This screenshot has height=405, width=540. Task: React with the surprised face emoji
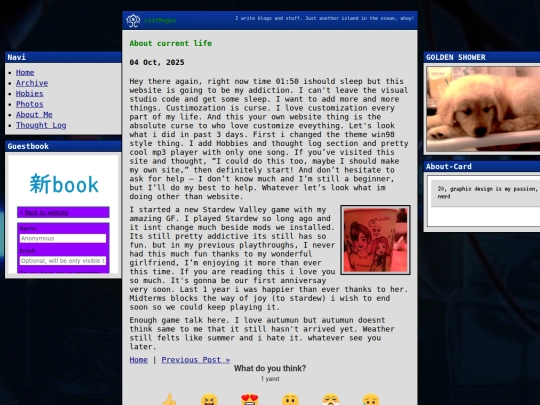[x=290, y=400]
